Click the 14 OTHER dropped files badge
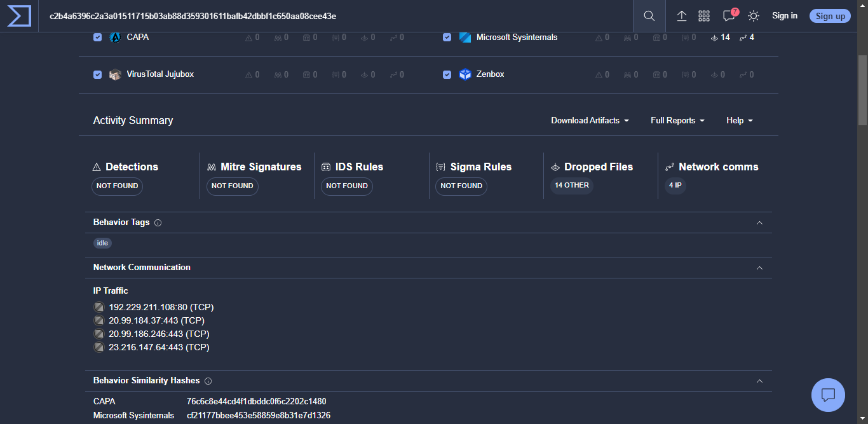Viewport: 868px width, 424px height. [572, 186]
